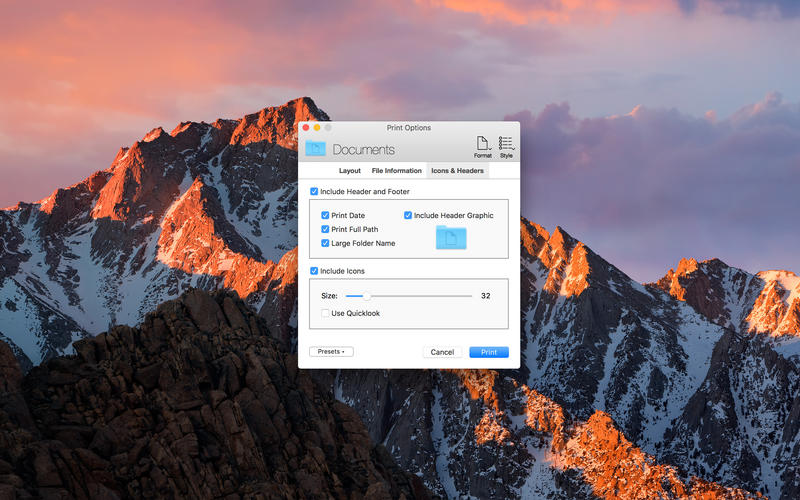The height and width of the screenshot is (500, 800).
Task: Uncheck Include Header Graphic
Action: pyautogui.click(x=408, y=215)
